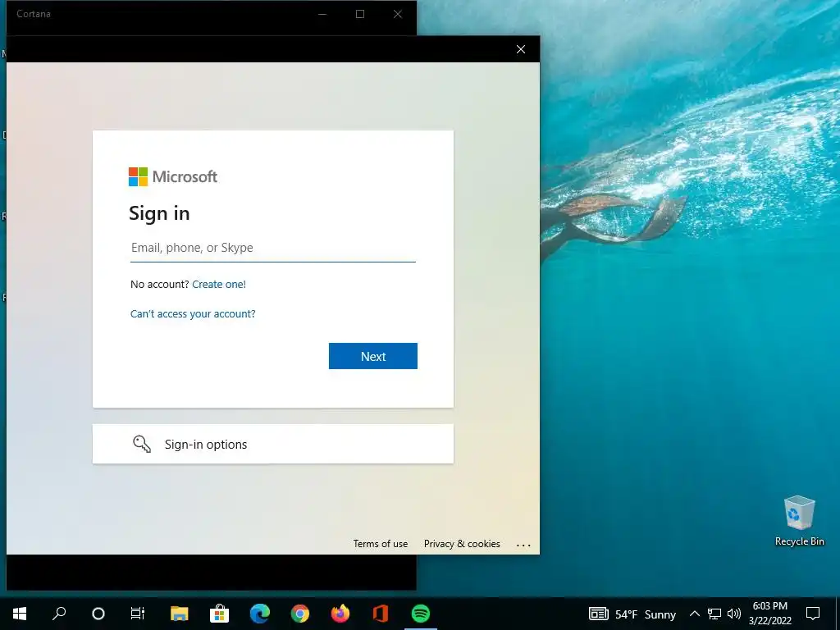Select the Recycle Bin desktop icon
The image size is (840, 630).
click(x=799, y=521)
